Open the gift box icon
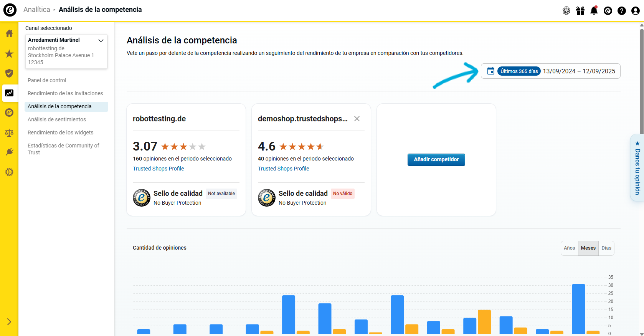This screenshot has width=644, height=336. click(580, 11)
